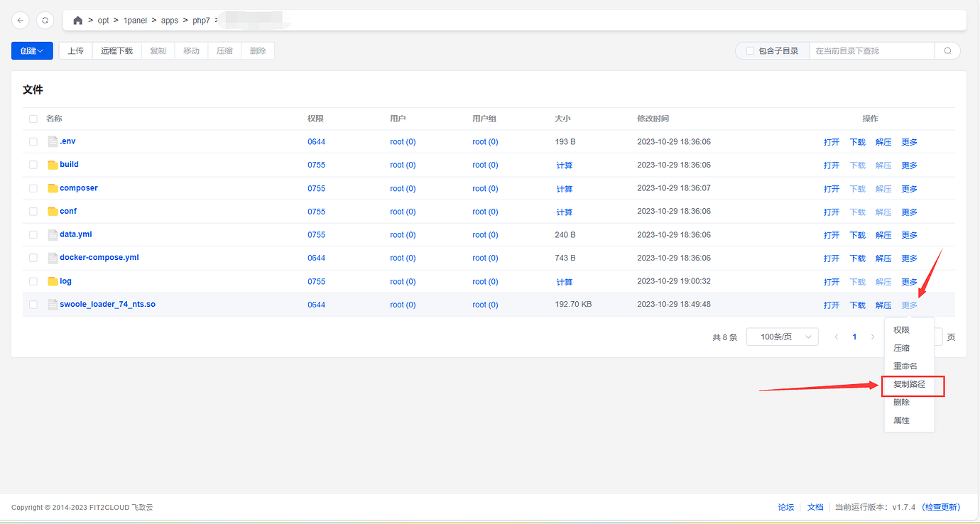980x524 pixels.
Task: Click inside the 在当前目录下查找 search field
Action: pos(871,50)
